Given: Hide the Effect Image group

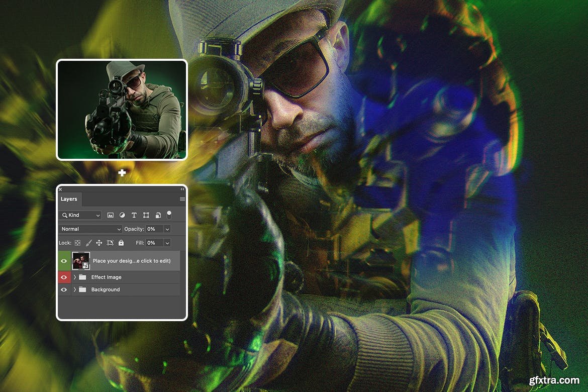Looking at the screenshot, I should tap(64, 277).
